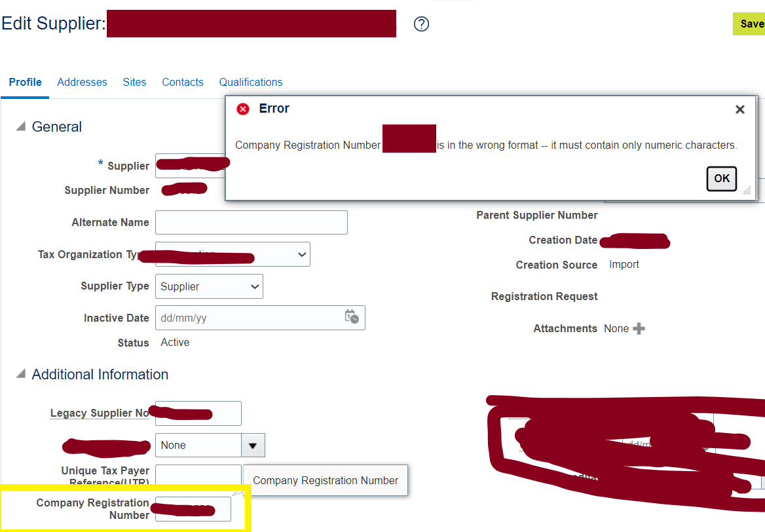Open the None dropdown below Legacy Supplier No

253,445
